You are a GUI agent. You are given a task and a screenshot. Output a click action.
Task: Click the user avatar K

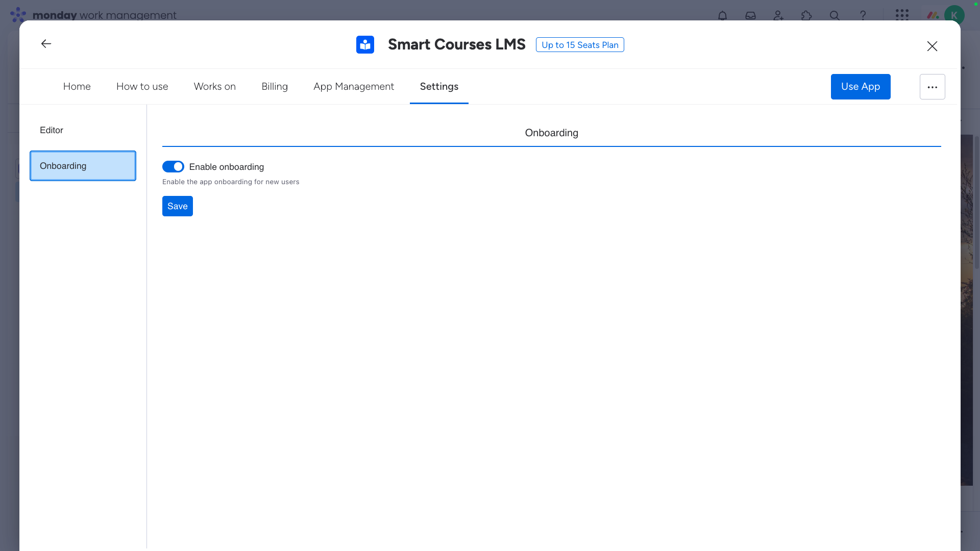coord(954,15)
